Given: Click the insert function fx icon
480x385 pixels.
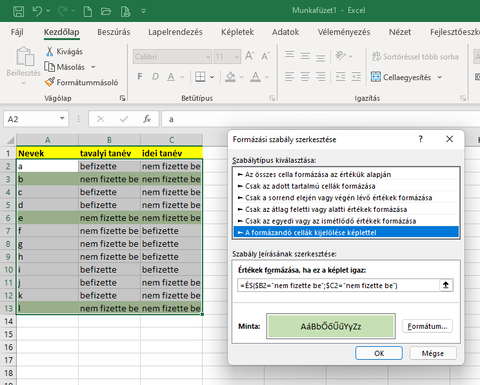Looking at the screenshot, I should pos(147,119).
